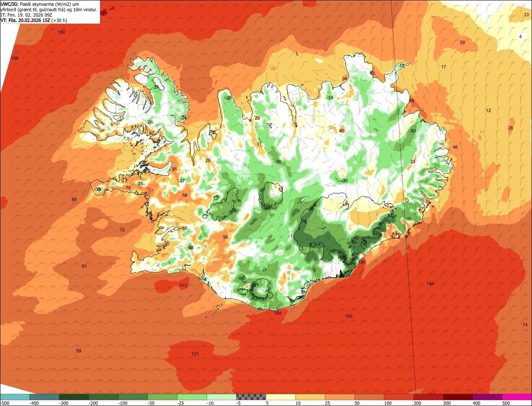The width and height of the screenshot is (532, 406).
Task: Select the inland value -39
Action: [278, 161]
